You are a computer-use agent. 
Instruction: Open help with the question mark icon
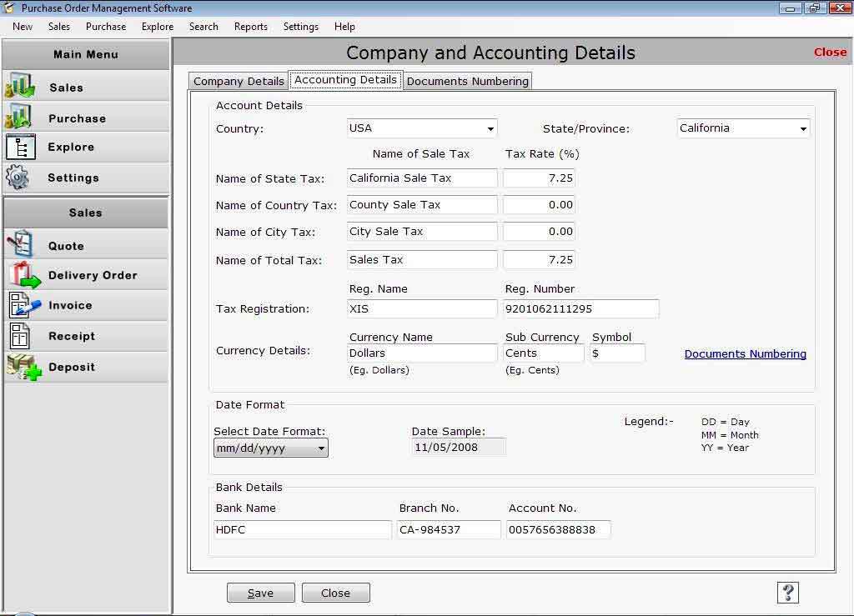click(x=787, y=592)
